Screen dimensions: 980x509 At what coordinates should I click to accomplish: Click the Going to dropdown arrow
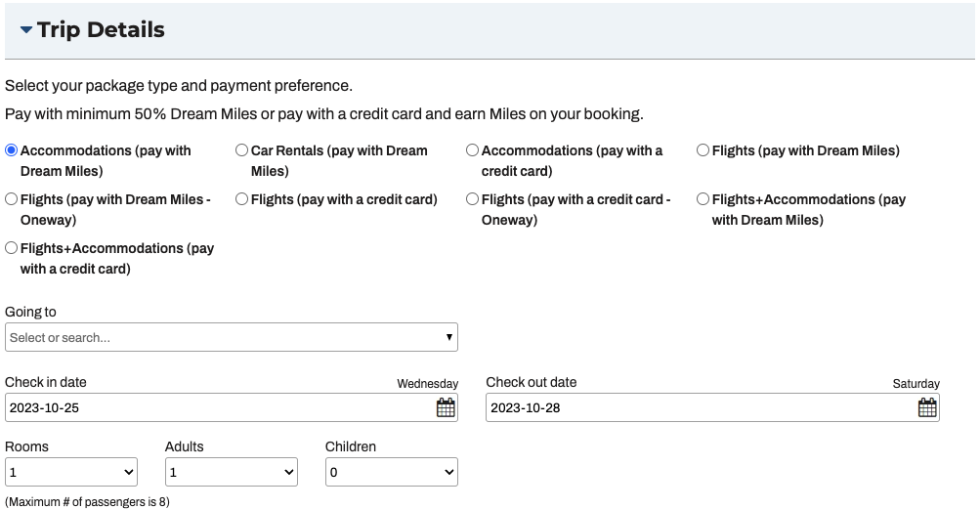pyautogui.click(x=448, y=338)
